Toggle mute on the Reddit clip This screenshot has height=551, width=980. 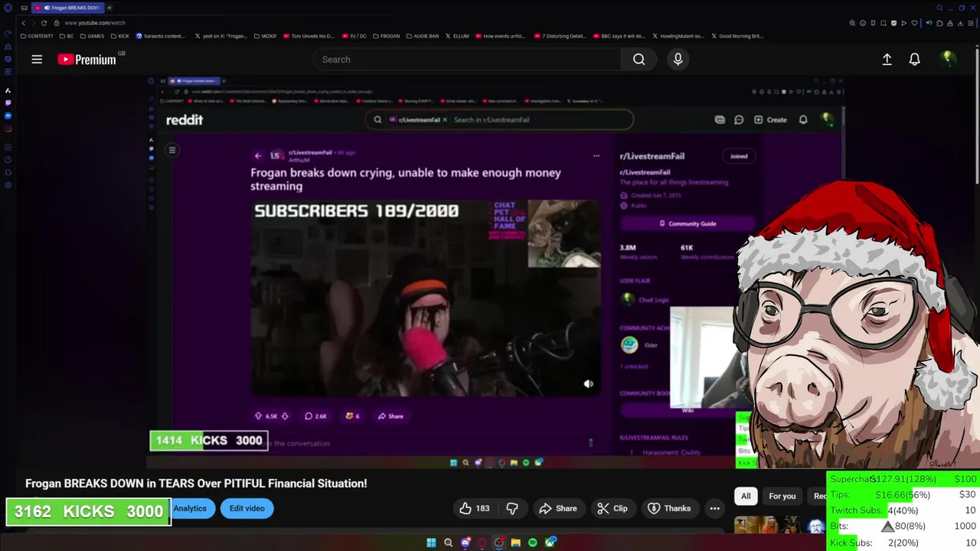coord(588,384)
